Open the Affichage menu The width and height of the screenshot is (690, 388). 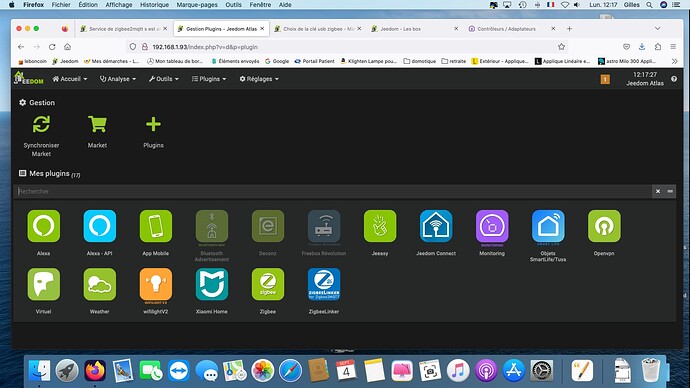tap(119, 5)
